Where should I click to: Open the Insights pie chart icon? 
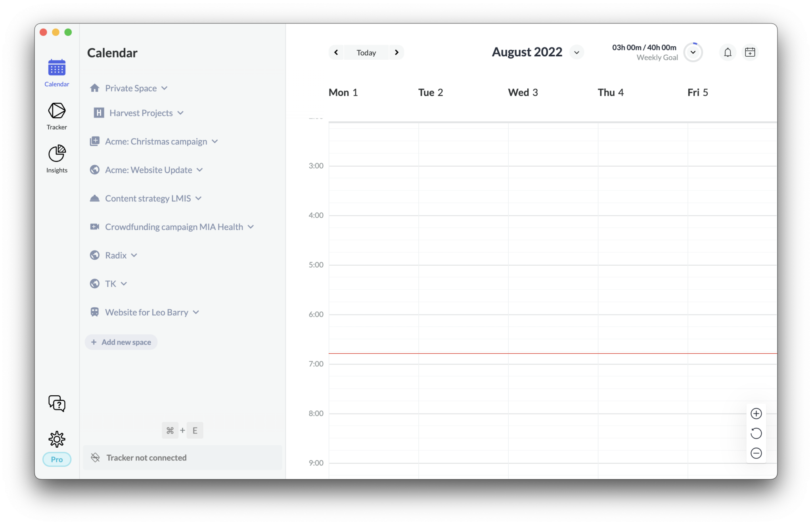57,154
